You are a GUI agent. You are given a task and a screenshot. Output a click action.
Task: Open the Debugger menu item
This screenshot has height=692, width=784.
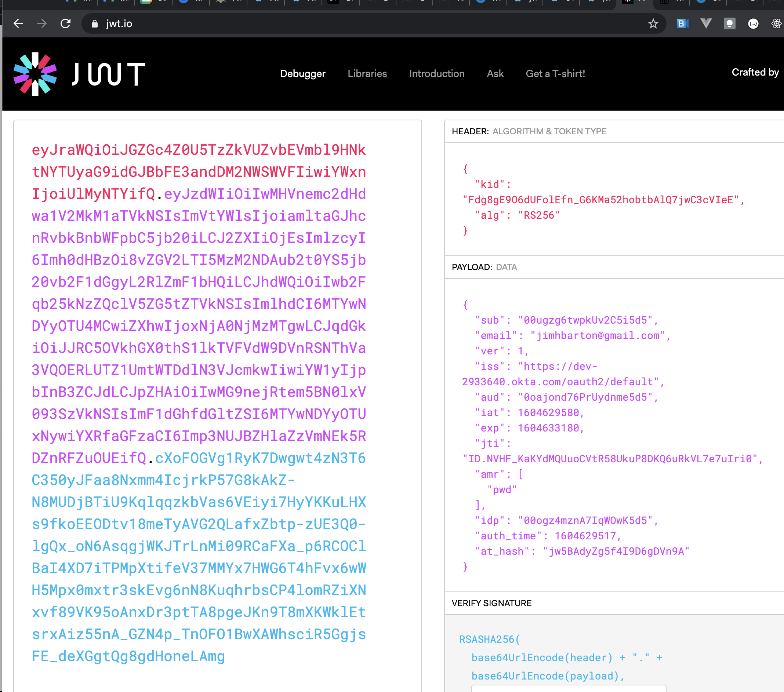click(x=303, y=74)
